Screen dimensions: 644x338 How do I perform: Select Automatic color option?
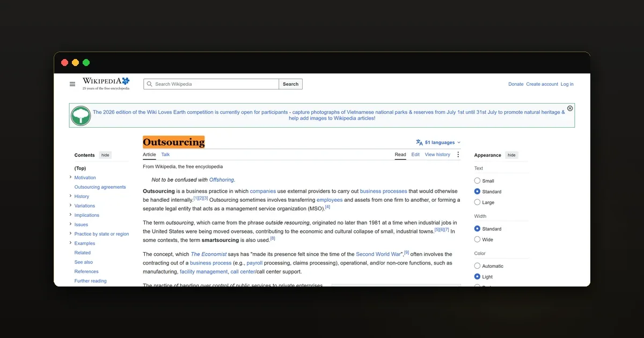click(477, 266)
